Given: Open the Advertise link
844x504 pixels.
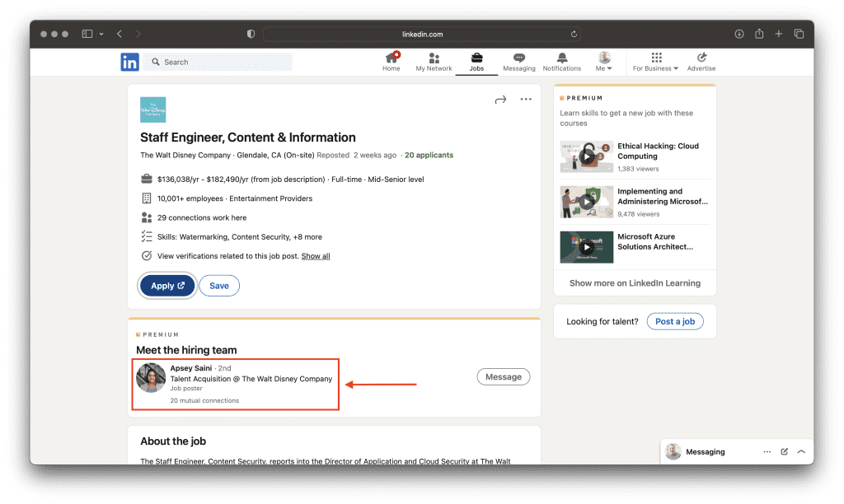Looking at the screenshot, I should coord(701,62).
